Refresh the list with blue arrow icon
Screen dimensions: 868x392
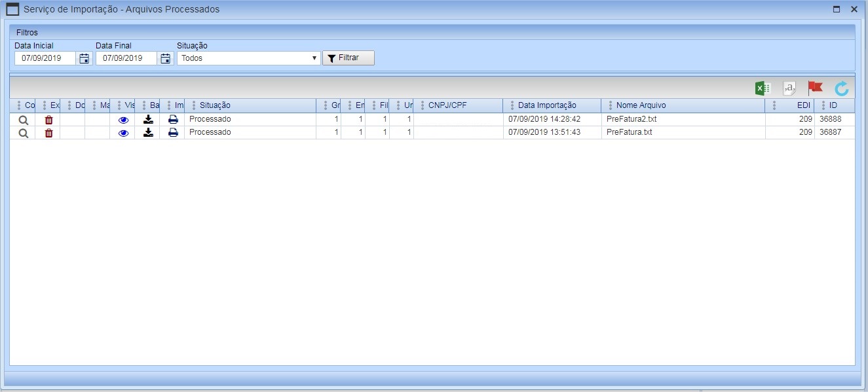(841, 88)
